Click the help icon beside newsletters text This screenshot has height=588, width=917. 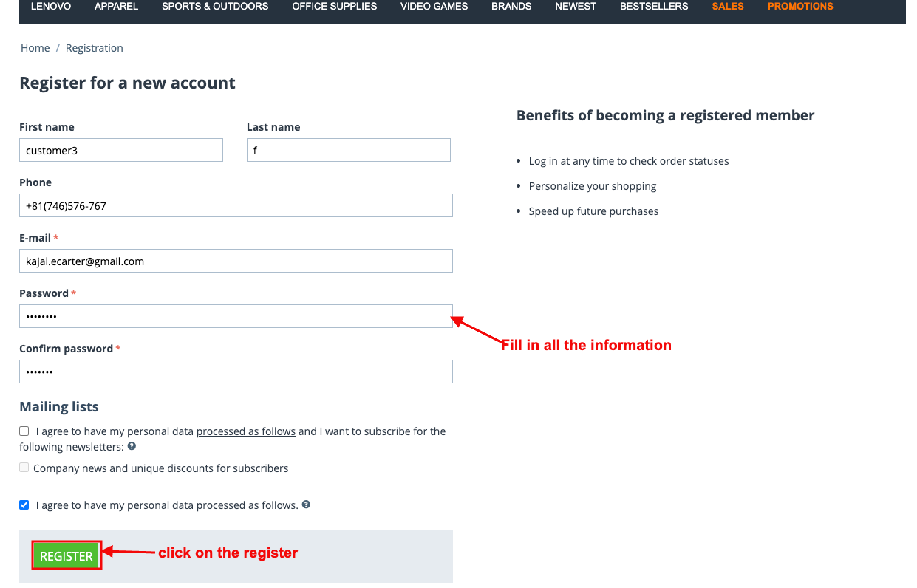[x=132, y=446]
